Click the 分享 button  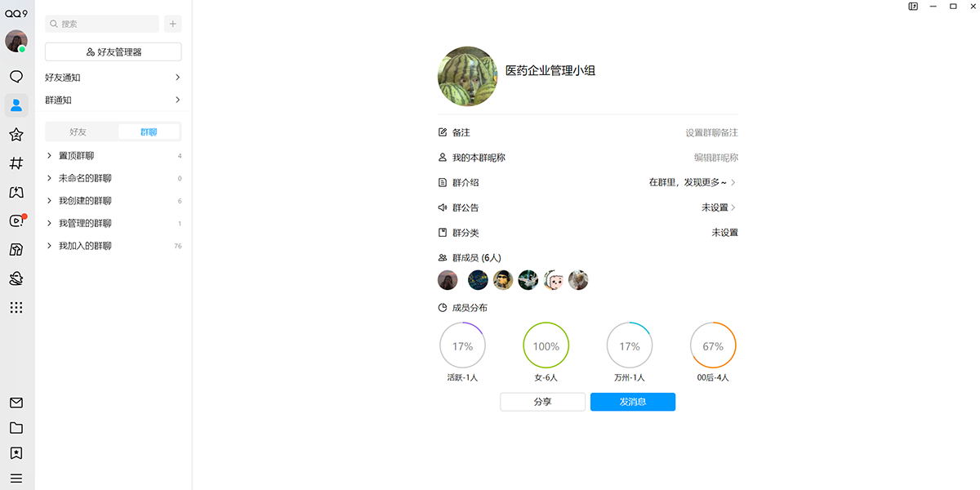[x=542, y=401]
